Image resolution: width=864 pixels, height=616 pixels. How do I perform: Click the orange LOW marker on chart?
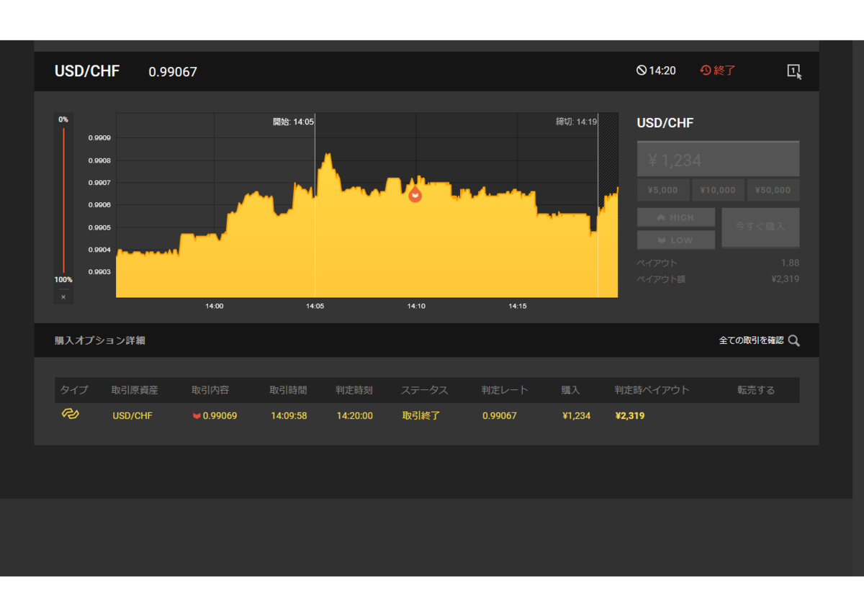pyautogui.click(x=415, y=194)
